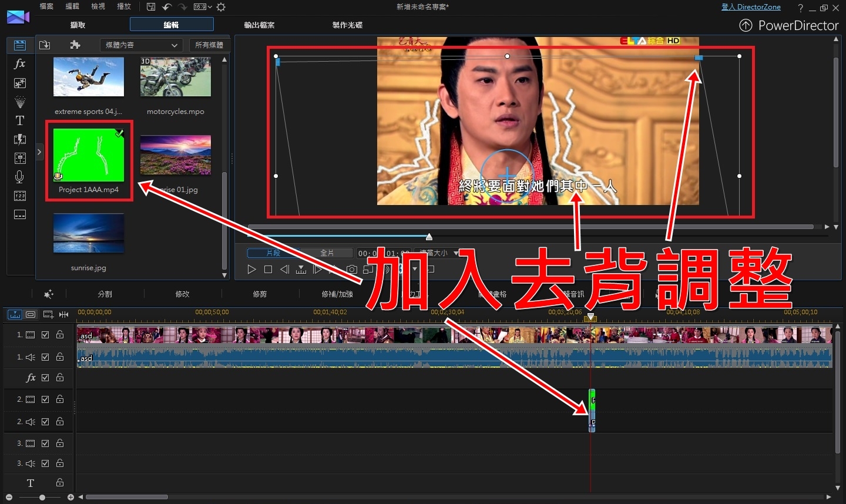The width and height of the screenshot is (846, 504).
Task: Click the 修改 modify button
Action: pos(182,294)
